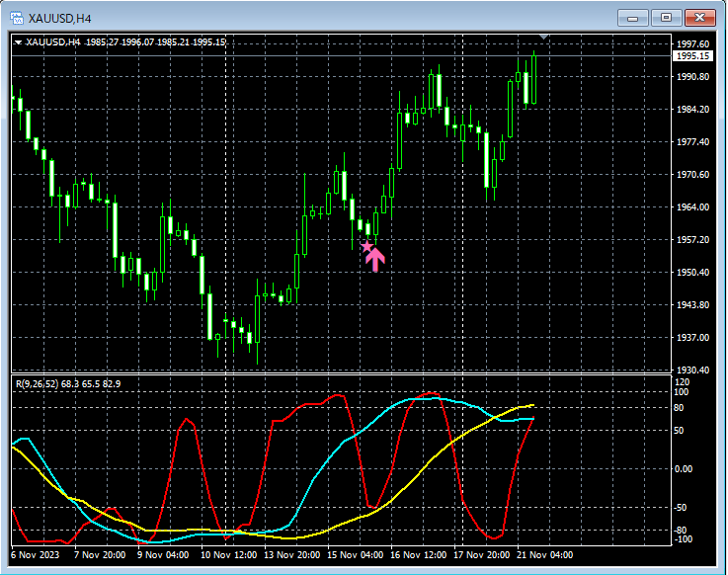
Task: Click the grey chart shift triangle at top of chart
Action: (x=544, y=37)
